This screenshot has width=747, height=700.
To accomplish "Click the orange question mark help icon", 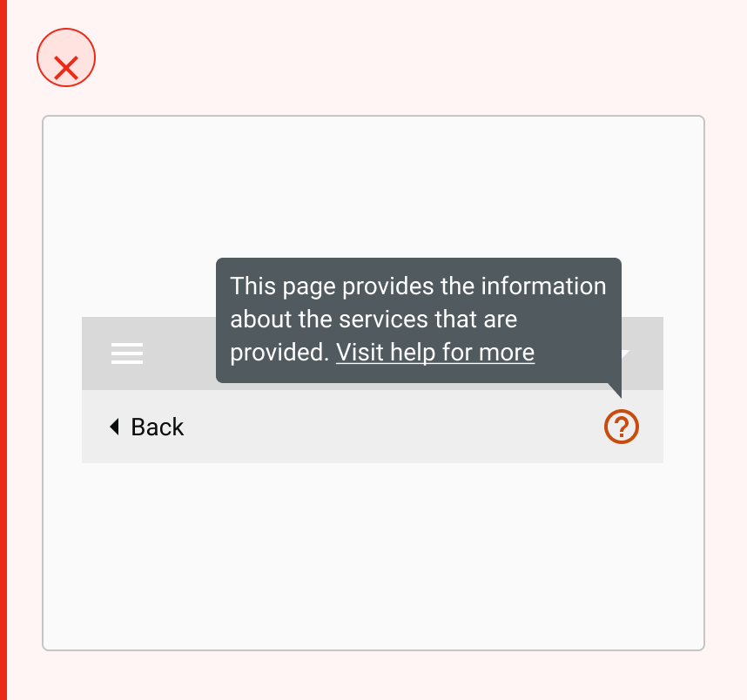I will [622, 427].
